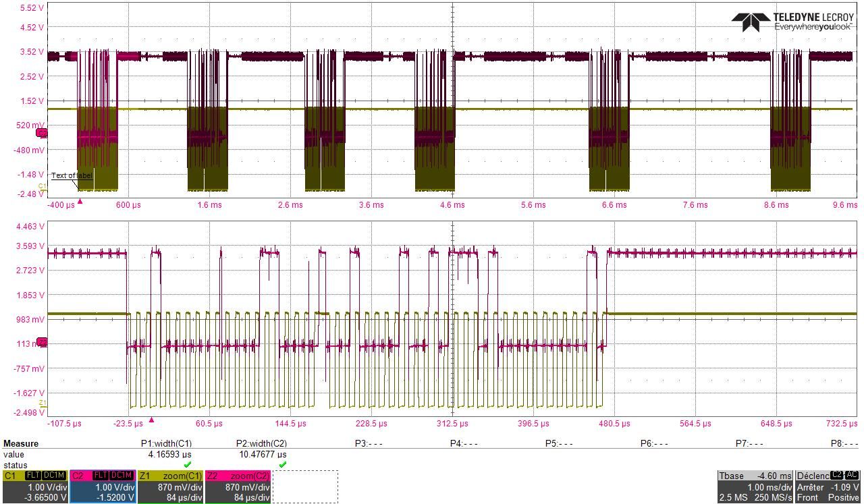Click the green status checkmark for P1

pyautogui.click(x=187, y=465)
